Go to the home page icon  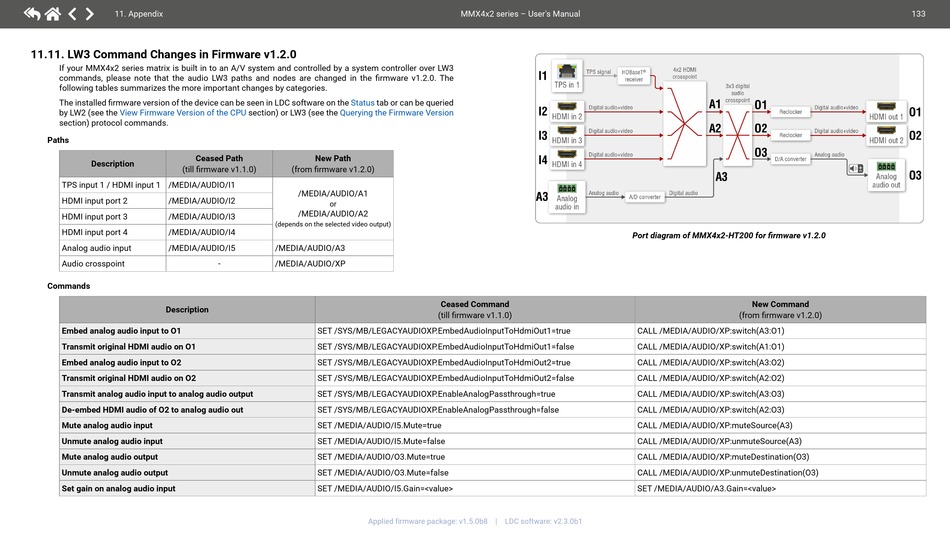[53, 13]
